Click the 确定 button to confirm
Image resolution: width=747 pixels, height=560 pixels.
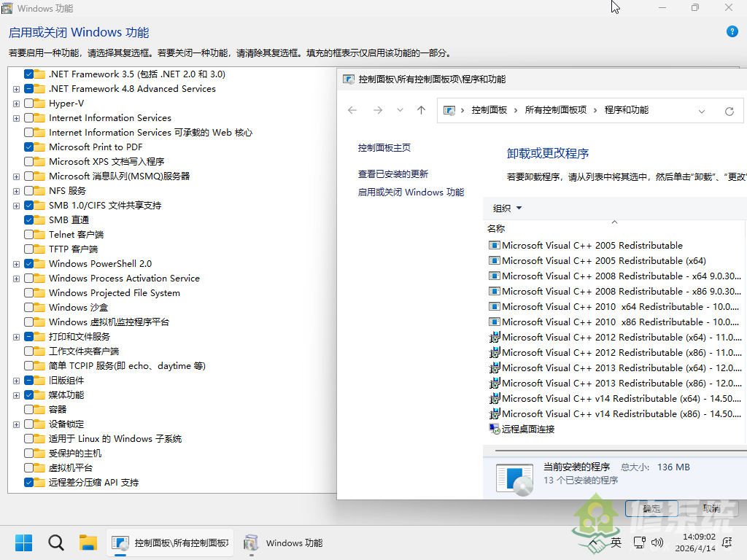(x=651, y=509)
